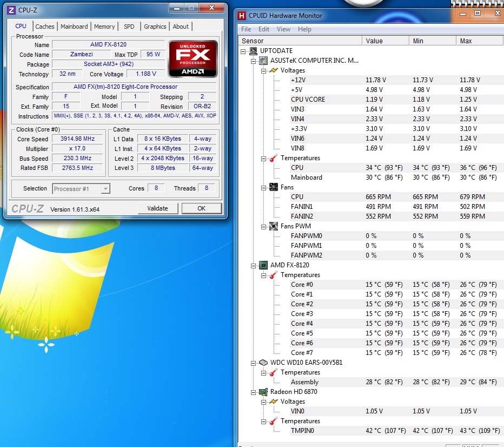Collapse the Radeon HD 6870 node
This screenshot has width=504, height=447.
254,392
